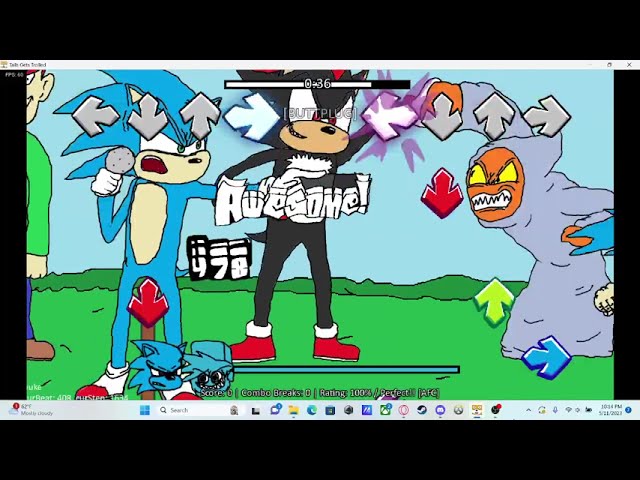Open the weather widget showing Mostly cloudy
This screenshot has width=640, height=480.
(x=31, y=410)
